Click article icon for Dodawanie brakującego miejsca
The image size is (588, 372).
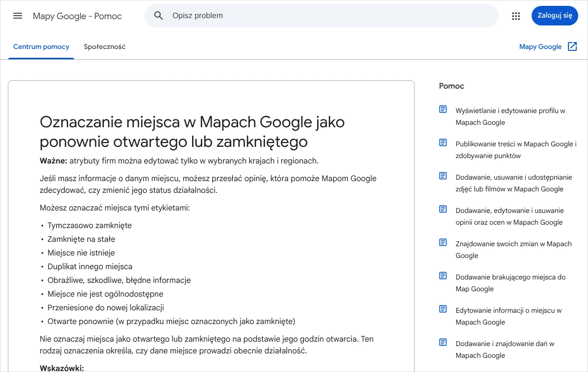click(443, 276)
